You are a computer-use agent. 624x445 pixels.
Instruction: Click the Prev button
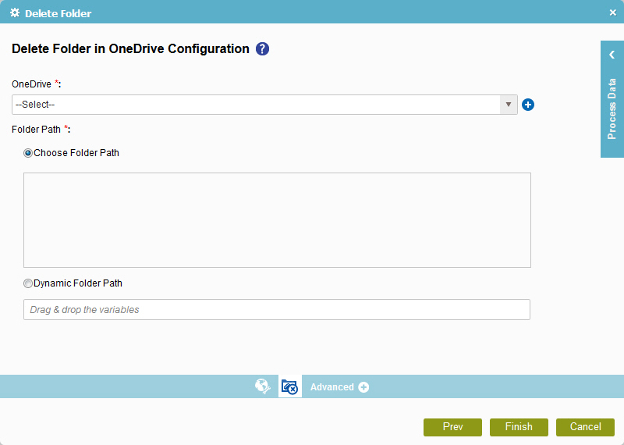coord(452,427)
